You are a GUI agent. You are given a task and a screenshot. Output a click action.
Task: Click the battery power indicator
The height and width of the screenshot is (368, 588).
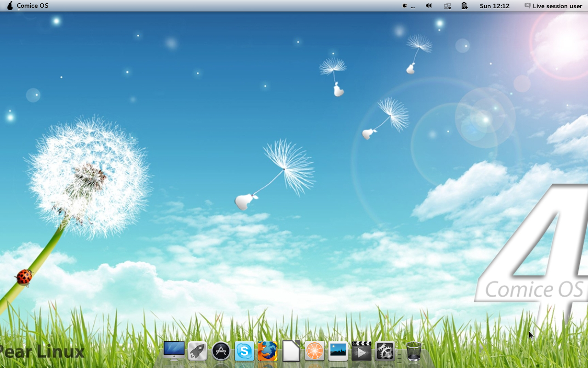(464, 6)
